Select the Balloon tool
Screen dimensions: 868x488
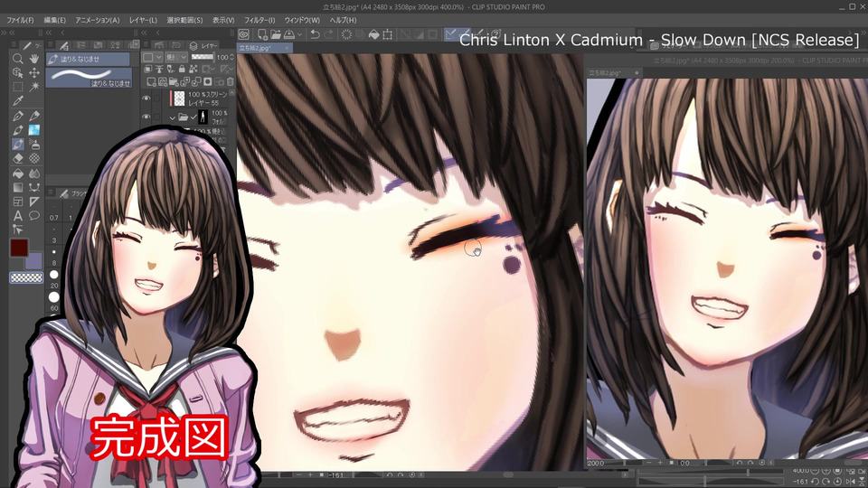point(34,216)
